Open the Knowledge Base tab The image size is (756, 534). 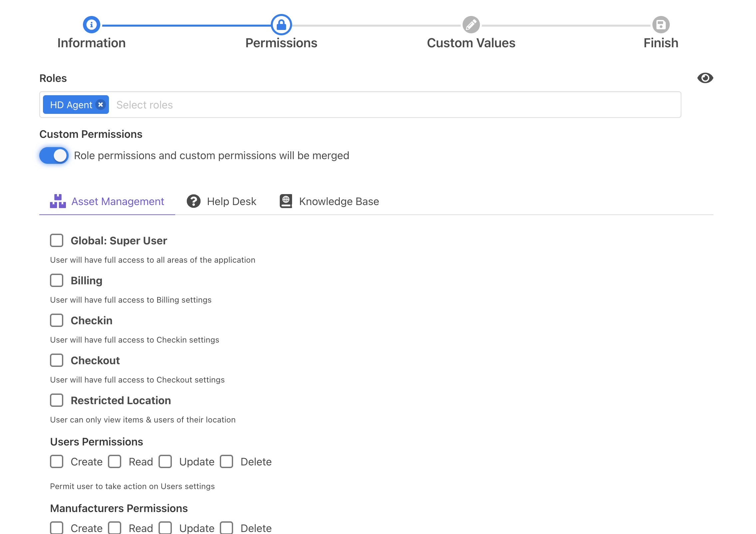point(339,201)
